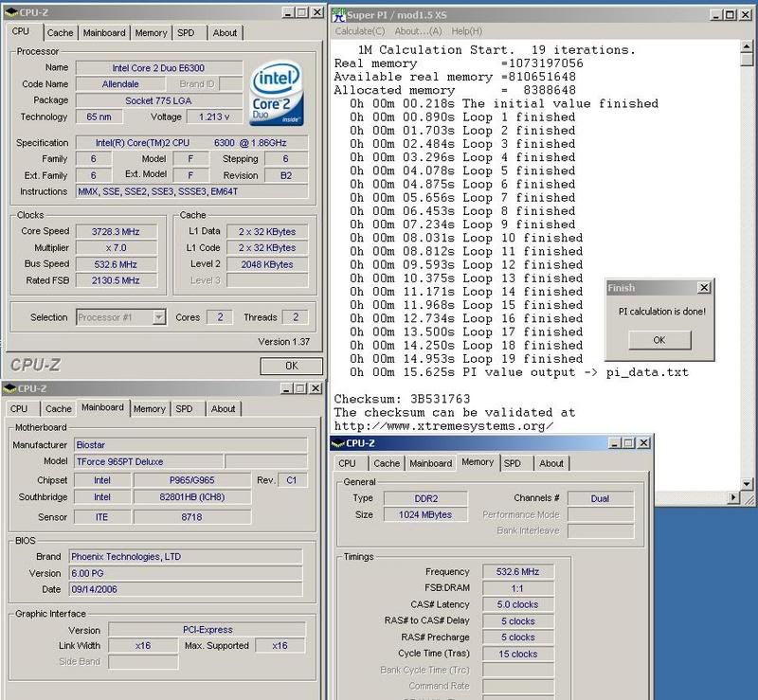The height and width of the screenshot is (700, 758).
Task: Click the Biostar manufacturer field
Action: (190, 445)
